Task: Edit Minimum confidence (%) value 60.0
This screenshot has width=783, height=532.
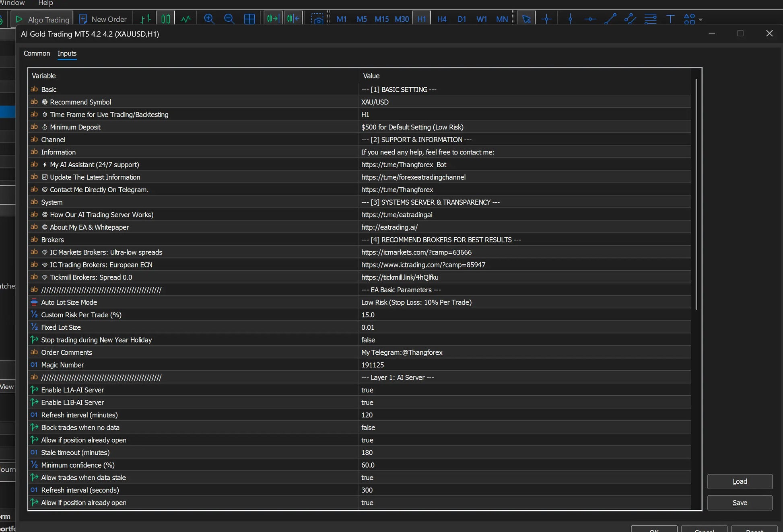Action: pos(525,465)
